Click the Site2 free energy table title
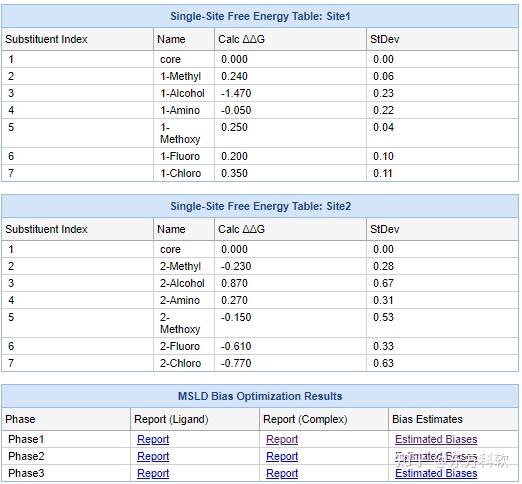 pyautogui.click(x=260, y=206)
